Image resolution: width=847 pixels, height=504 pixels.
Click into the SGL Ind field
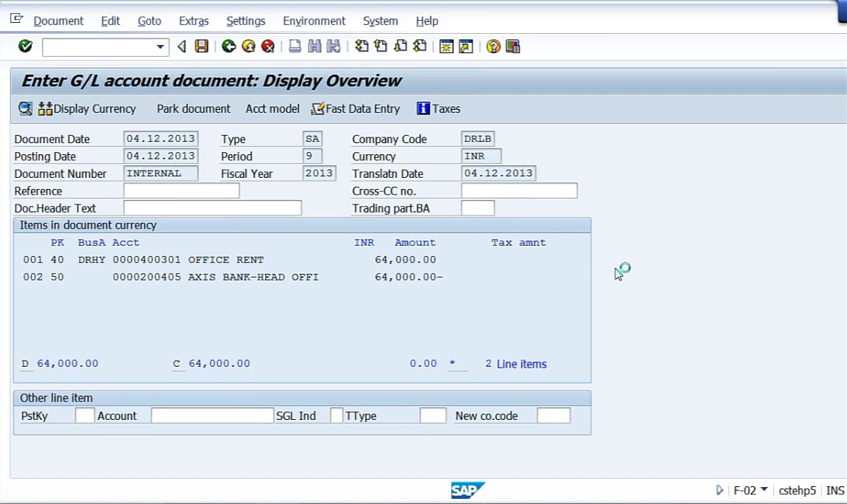click(x=337, y=415)
